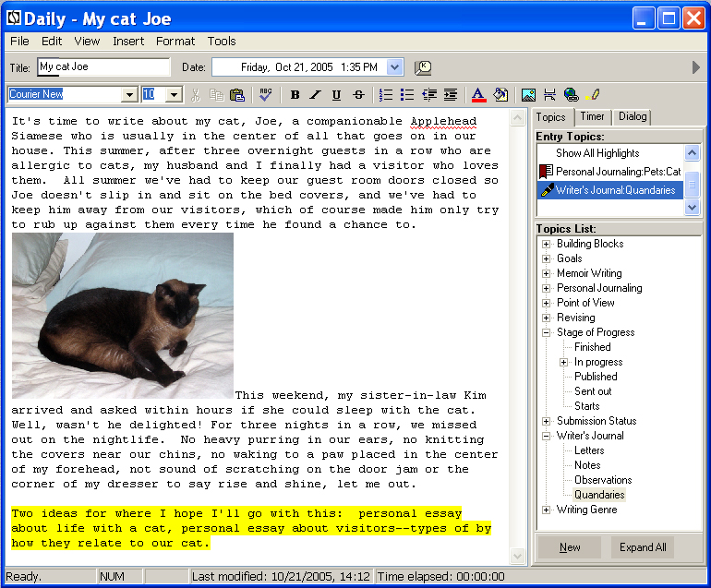Image resolution: width=711 pixels, height=588 pixels.
Task: Insert a numbered list
Action: [386, 94]
